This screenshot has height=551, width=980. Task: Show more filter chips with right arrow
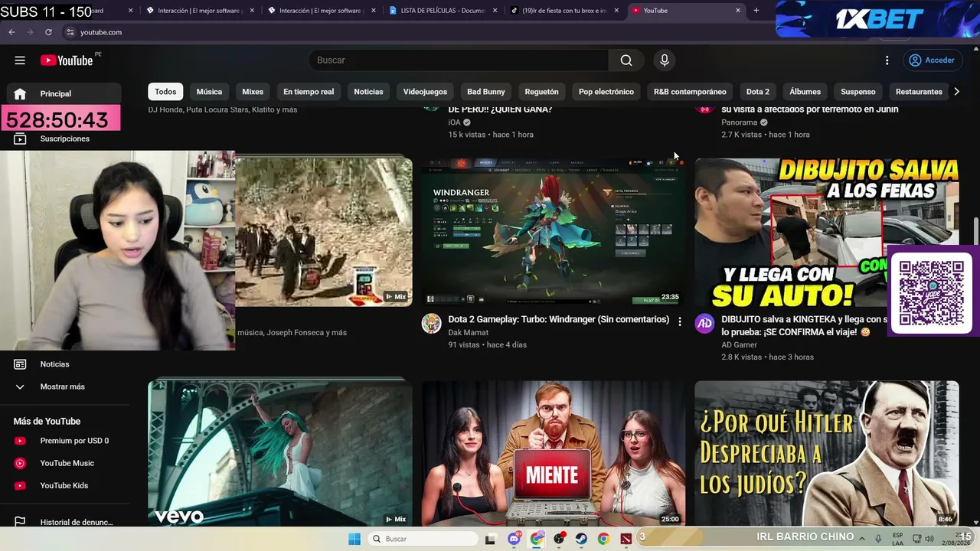tap(956, 92)
